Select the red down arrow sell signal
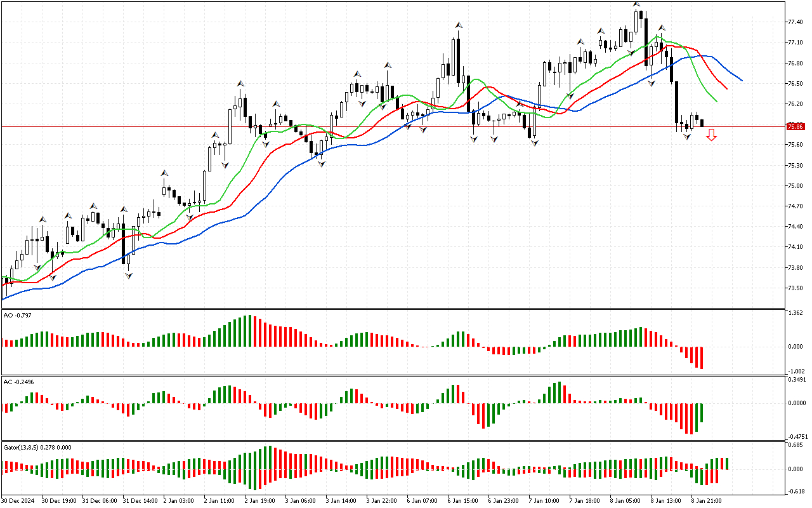 point(712,135)
